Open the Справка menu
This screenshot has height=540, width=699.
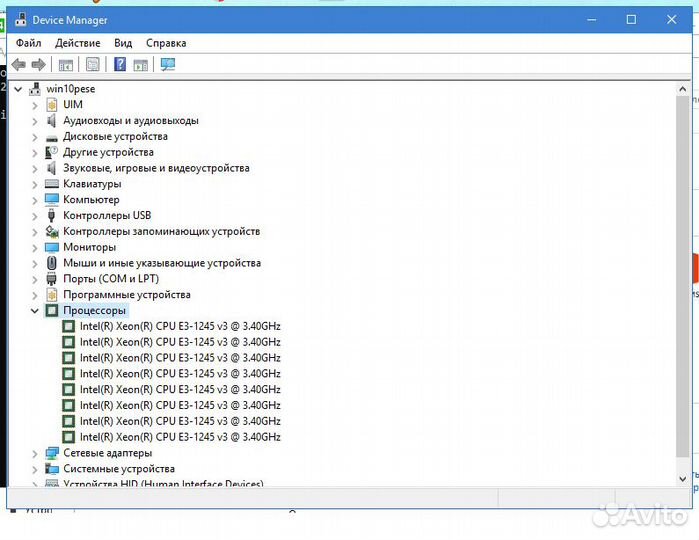tap(166, 43)
